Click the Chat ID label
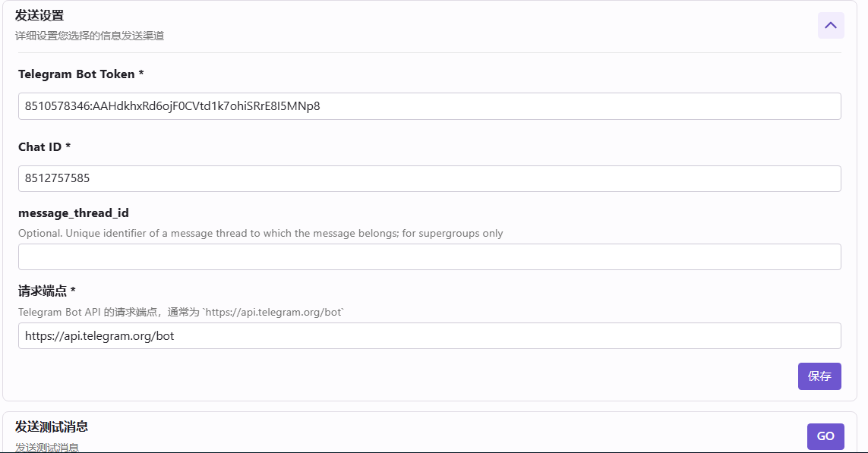The image size is (868, 453). 44,147
